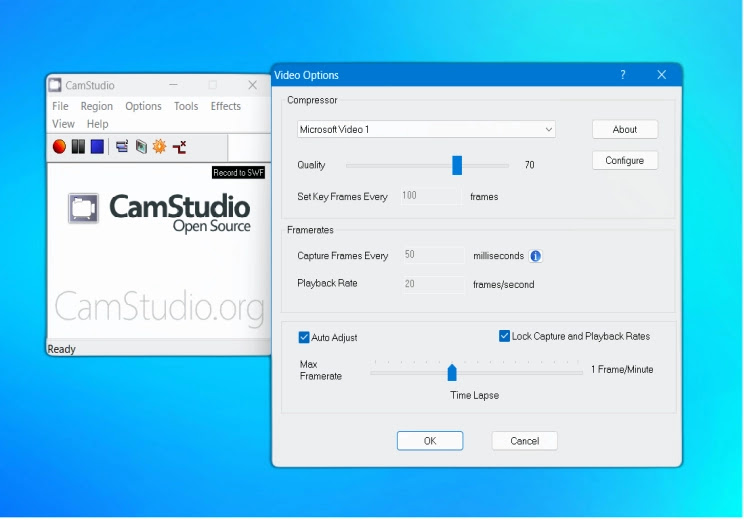Open the File menu in CamStudio
This screenshot has height=520, width=744.
click(60, 106)
